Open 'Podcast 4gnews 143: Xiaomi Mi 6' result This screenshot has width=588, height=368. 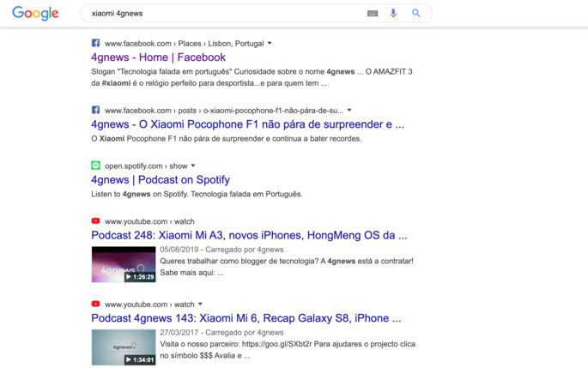coord(246,318)
